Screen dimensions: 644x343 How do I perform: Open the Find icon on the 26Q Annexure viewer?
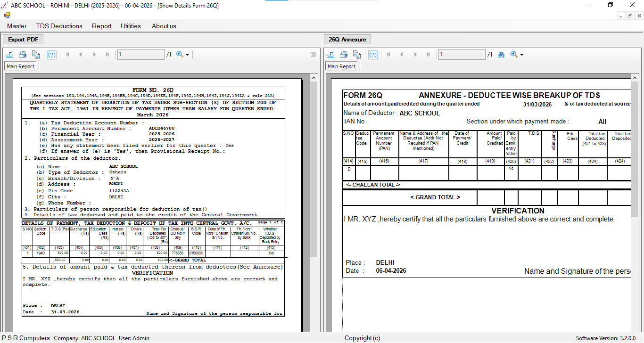click(x=501, y=54)
